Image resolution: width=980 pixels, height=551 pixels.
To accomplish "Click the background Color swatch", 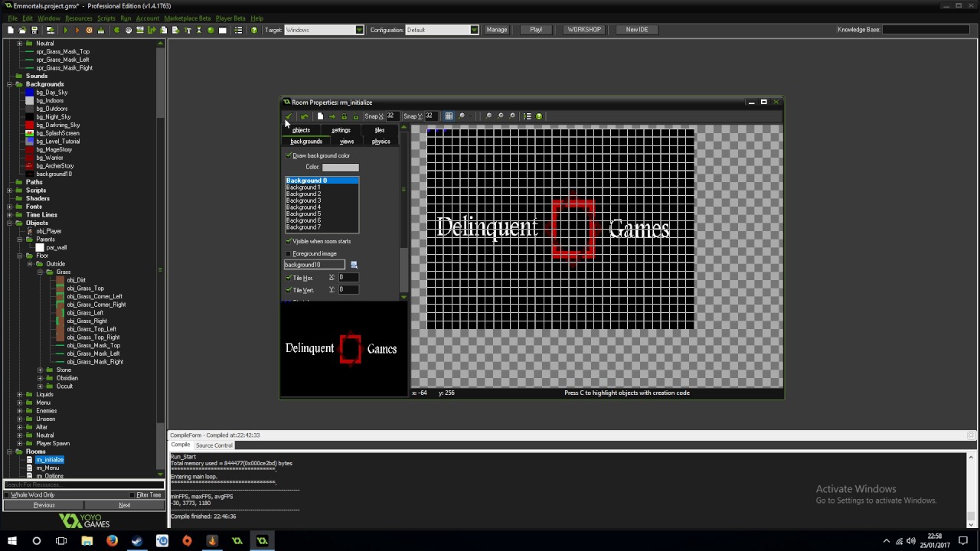I will 340,168.
